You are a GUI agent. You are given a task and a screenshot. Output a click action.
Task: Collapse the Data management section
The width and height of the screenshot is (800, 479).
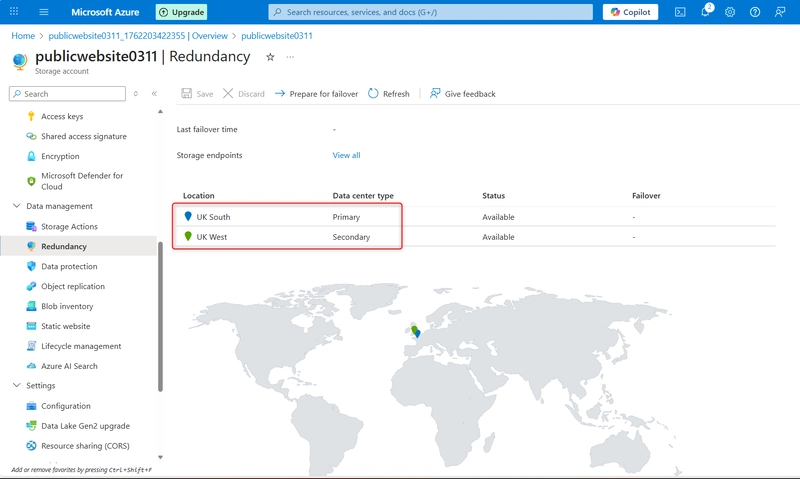click(16, 206)
